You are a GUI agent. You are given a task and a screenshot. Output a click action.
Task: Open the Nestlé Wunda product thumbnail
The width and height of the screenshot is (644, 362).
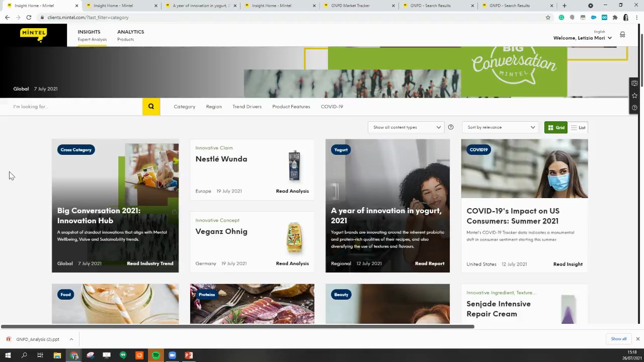click(x=294, y=165)
